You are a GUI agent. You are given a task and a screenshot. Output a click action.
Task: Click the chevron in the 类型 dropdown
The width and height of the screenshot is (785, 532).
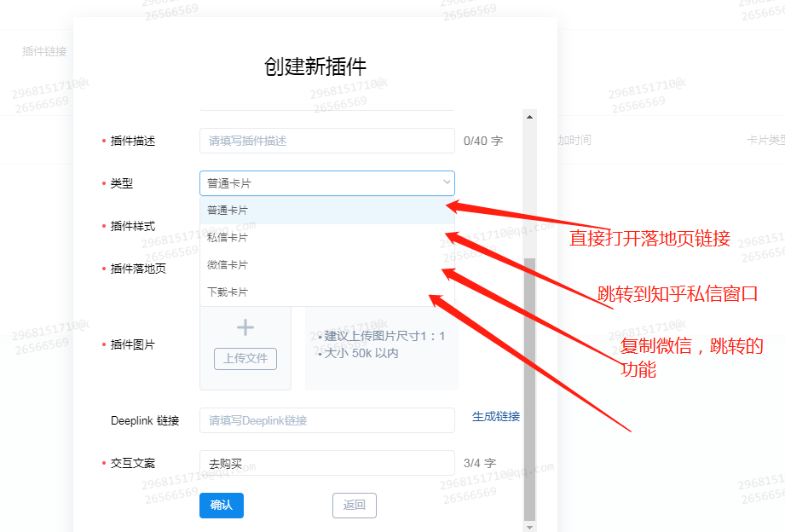click(x=447, y=182)
